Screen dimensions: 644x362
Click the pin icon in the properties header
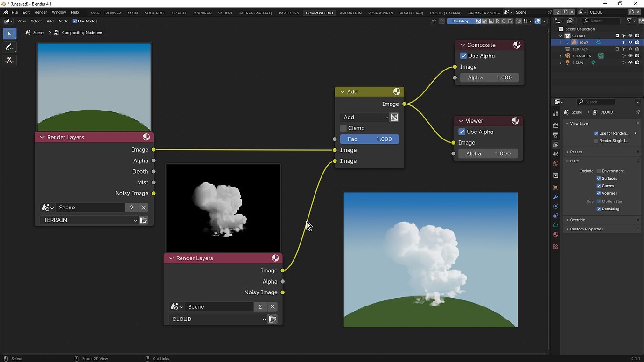click(637, 112)
